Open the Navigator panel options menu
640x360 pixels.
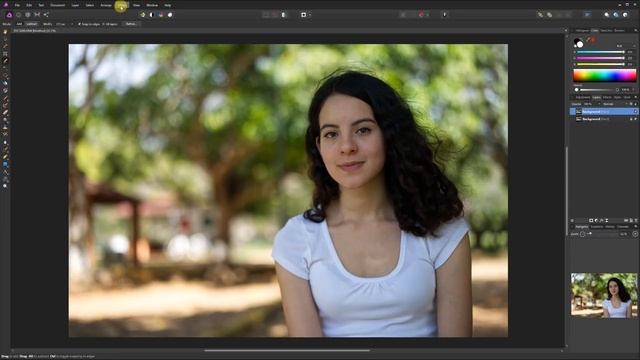coord(636,227)
